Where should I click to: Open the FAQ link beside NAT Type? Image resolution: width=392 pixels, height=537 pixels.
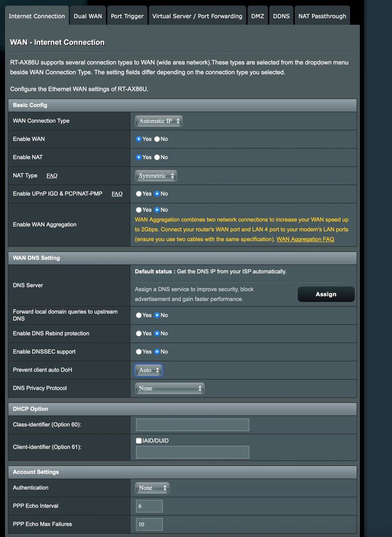click(52, 176)
